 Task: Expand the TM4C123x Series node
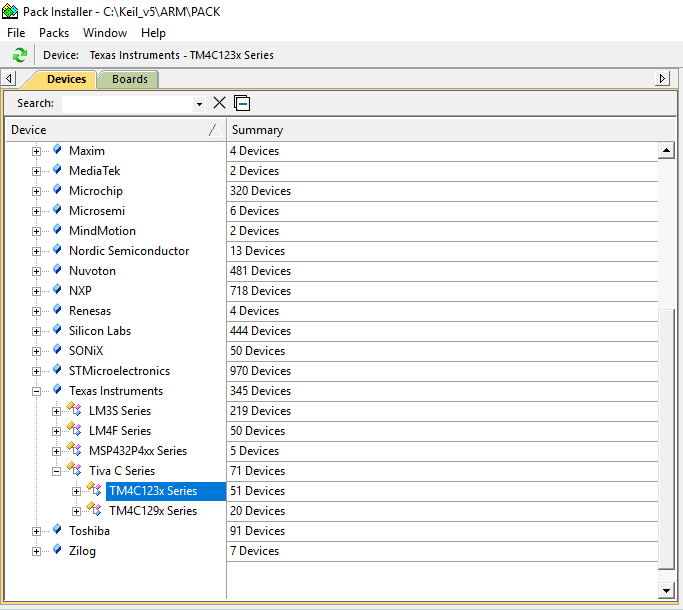click(x=76, y=491)
